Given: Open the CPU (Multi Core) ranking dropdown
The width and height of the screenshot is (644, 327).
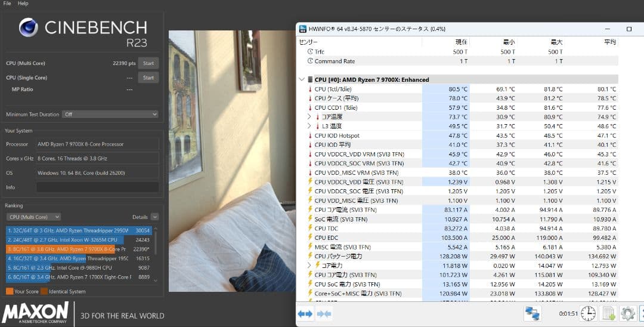Looking at the screenshot, I should pyautogui.click(x=33, y=217).
